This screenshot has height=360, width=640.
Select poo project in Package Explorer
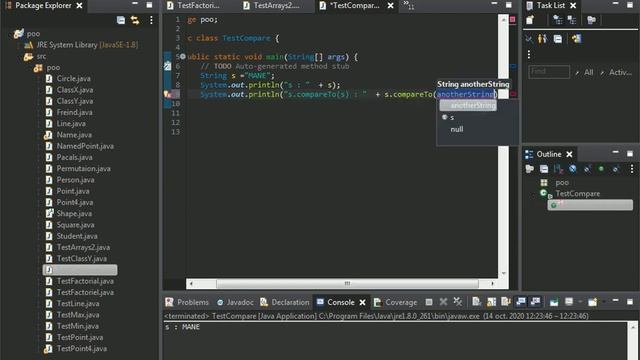click(27, 33)
